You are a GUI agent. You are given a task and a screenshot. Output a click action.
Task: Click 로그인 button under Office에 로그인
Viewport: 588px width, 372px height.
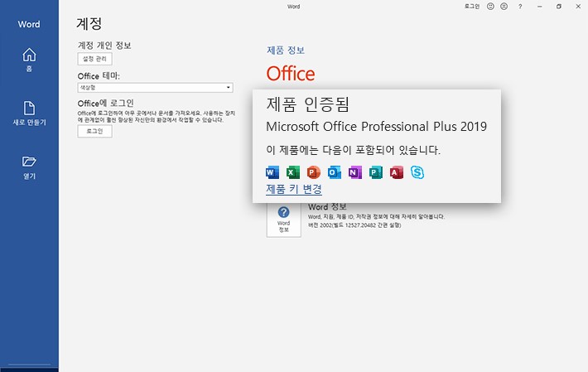[x=95, y=131]
